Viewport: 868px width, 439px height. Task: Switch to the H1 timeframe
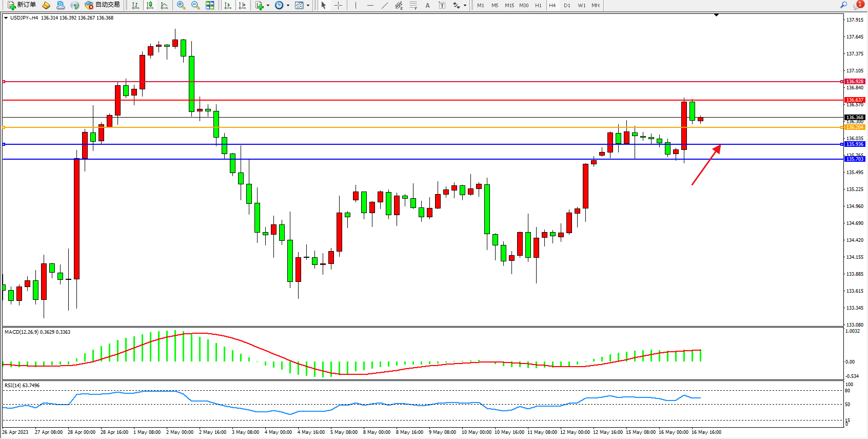click(x=538, y=5)
